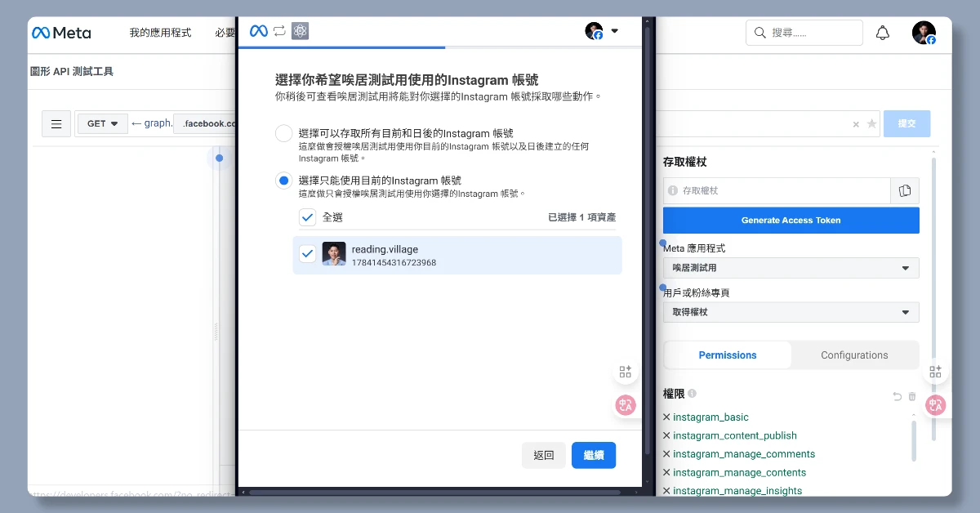The width and height of the screenshot is (980, 513).
Task: Click the 圖形 API 測試工具 page title
Action: click(72, 72)
